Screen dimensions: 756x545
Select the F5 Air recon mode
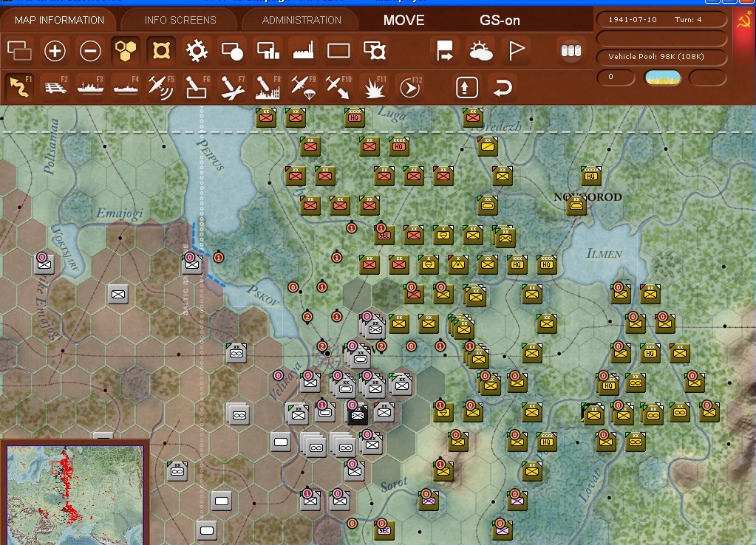pyautogui.click(x=161, y=87)
